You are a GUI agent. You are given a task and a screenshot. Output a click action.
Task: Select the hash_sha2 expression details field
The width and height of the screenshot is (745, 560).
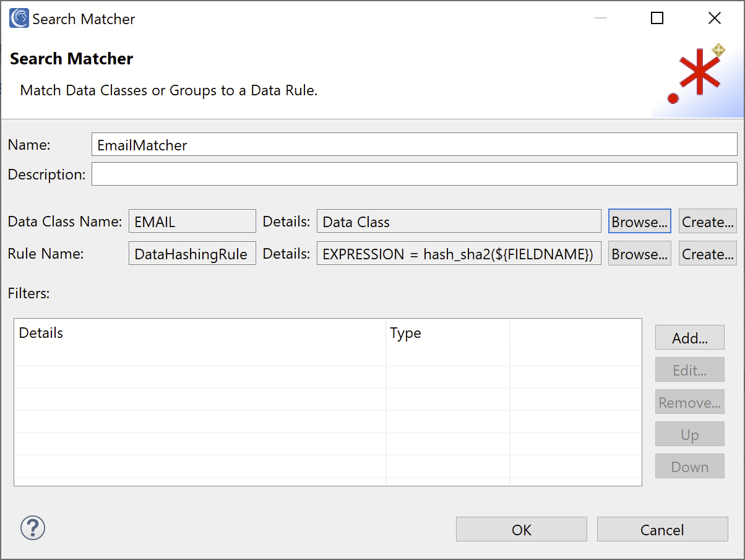click(x=459, y=253)
